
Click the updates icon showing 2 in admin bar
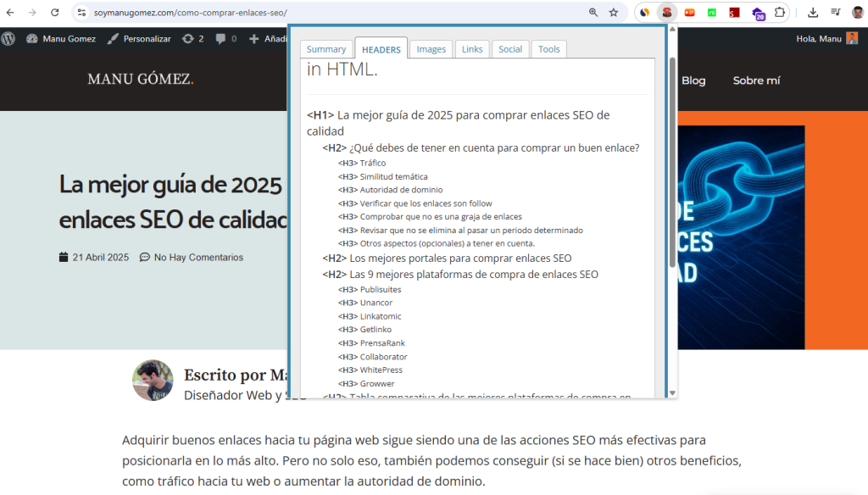coord(192,39)
